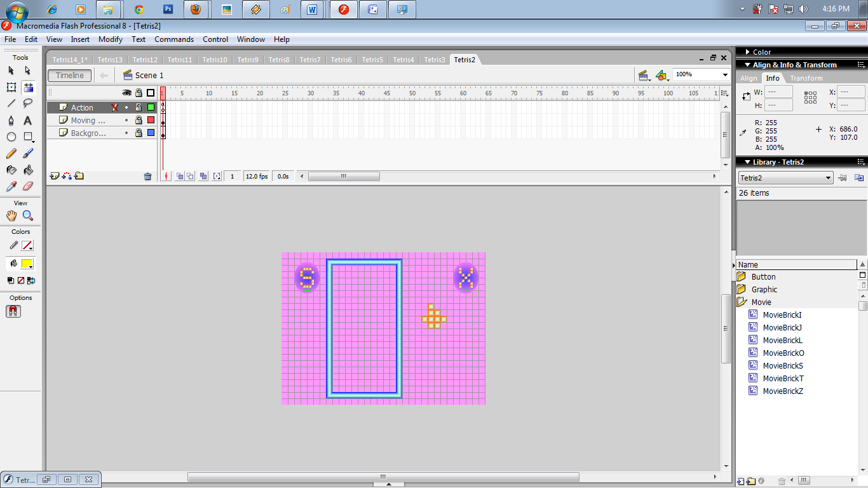The image size is (868, 488).
Task: Open the zoom percentage dropdown
Action: (724, 74)
